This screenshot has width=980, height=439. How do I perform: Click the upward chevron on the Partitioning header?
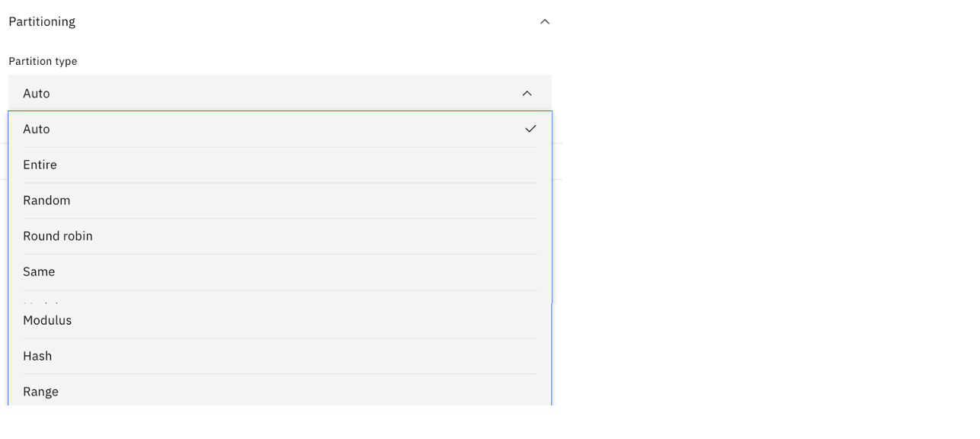[x=544, y=21]
